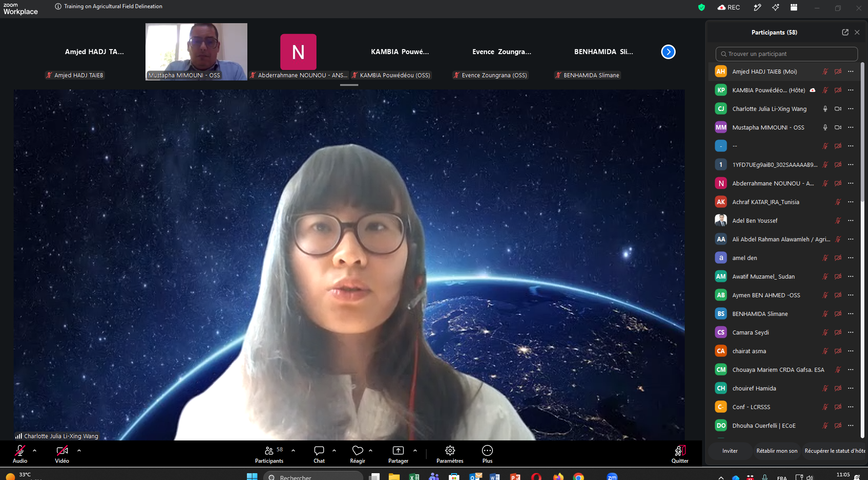Click camera icon in Mustapha MIMOUNI - OSS row
The height and width of the screenshot is (480, 868).
[x=838, y=127]
